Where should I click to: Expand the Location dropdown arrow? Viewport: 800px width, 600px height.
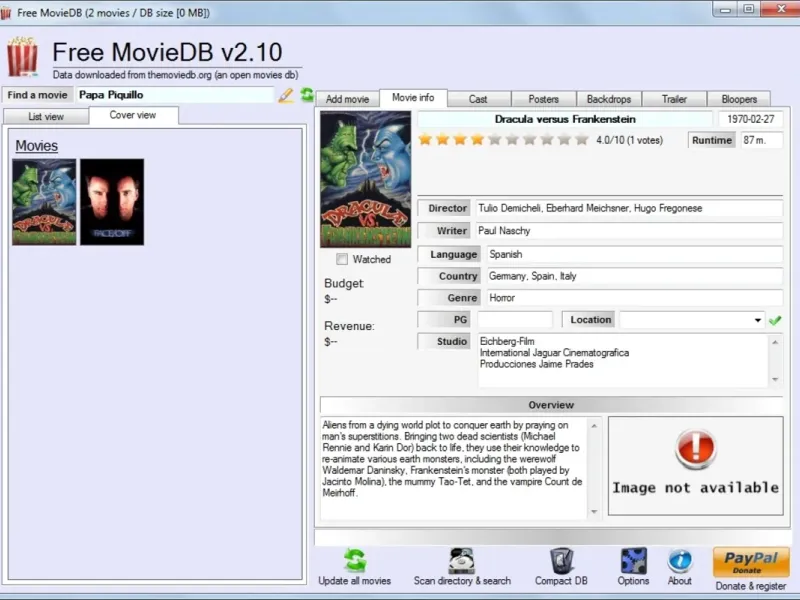click(x=758, y=320)
